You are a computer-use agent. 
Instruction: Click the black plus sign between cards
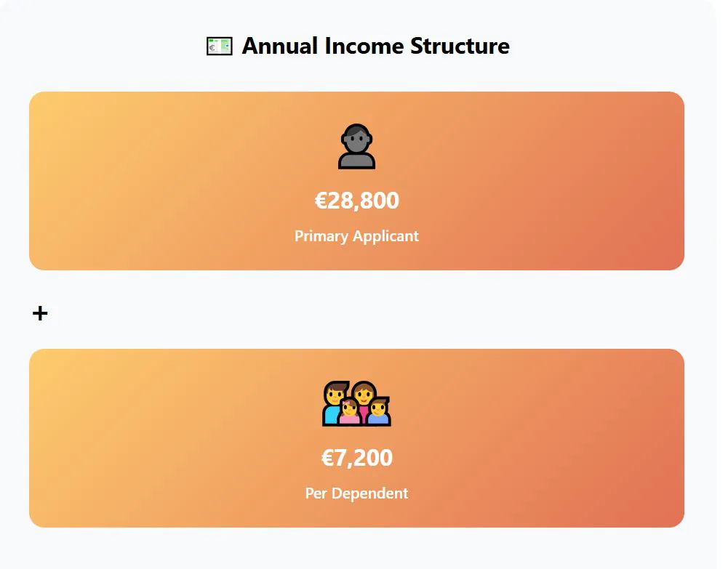40,313
